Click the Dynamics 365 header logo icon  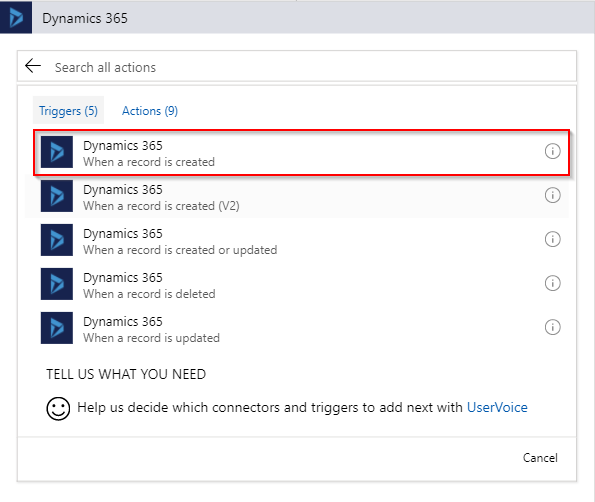(16, 17)
